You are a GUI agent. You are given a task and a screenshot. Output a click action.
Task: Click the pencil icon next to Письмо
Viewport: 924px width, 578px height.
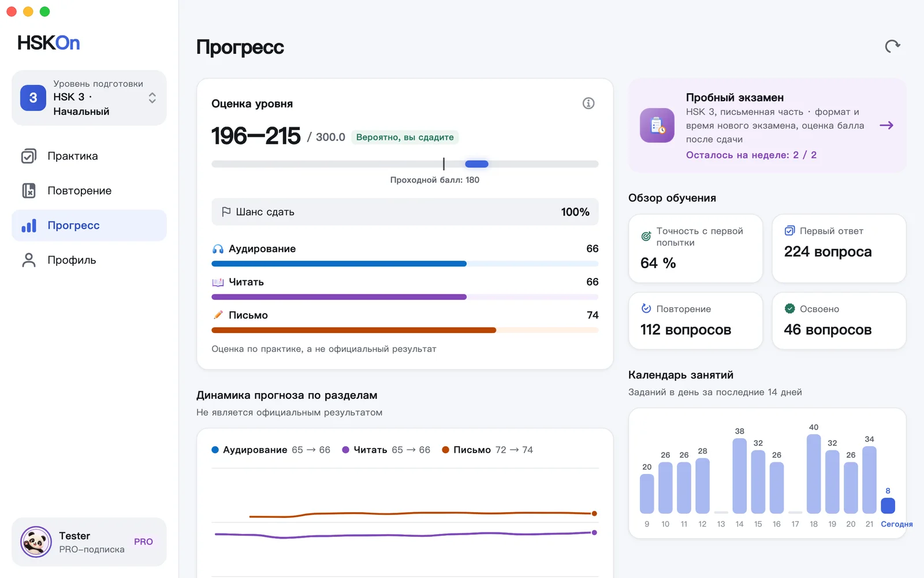click(218, 315)
